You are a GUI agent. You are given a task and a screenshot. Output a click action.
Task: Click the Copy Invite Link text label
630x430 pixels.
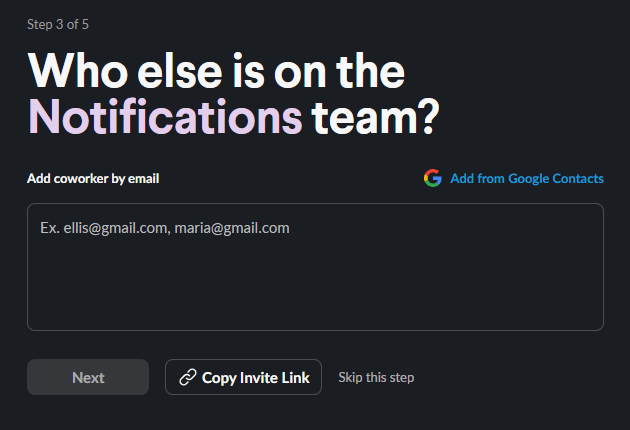pyautogui.click(x=256, y=378)
